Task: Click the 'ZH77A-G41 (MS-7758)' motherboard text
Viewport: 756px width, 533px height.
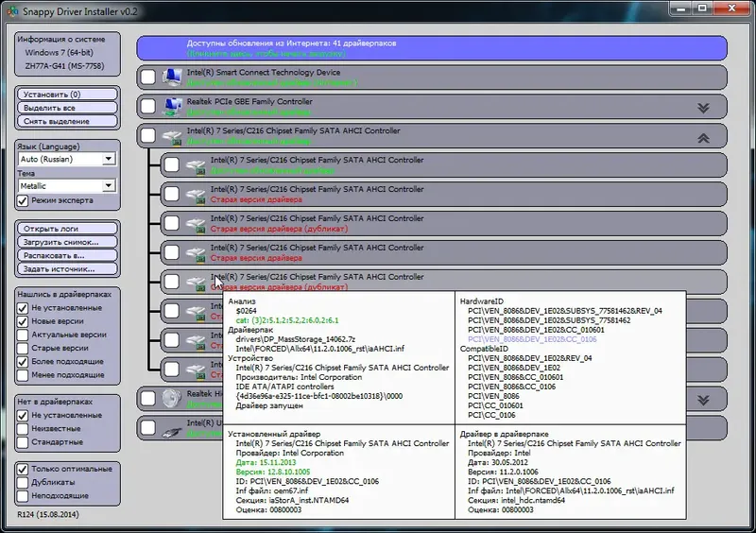Action: tap(64, 66)
